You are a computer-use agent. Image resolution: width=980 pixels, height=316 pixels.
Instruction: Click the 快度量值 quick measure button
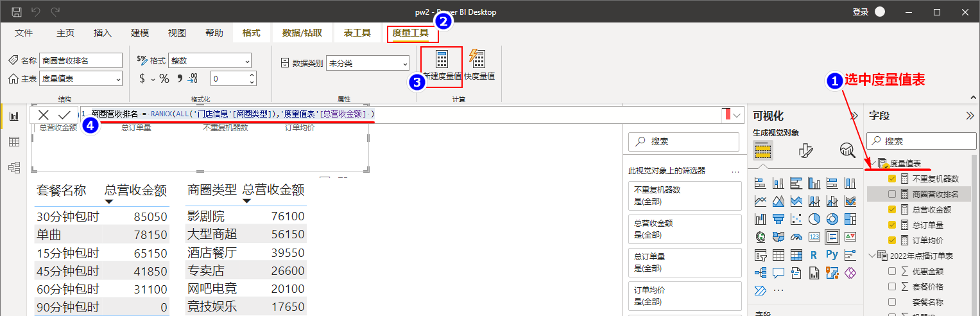tap(479, 66)
